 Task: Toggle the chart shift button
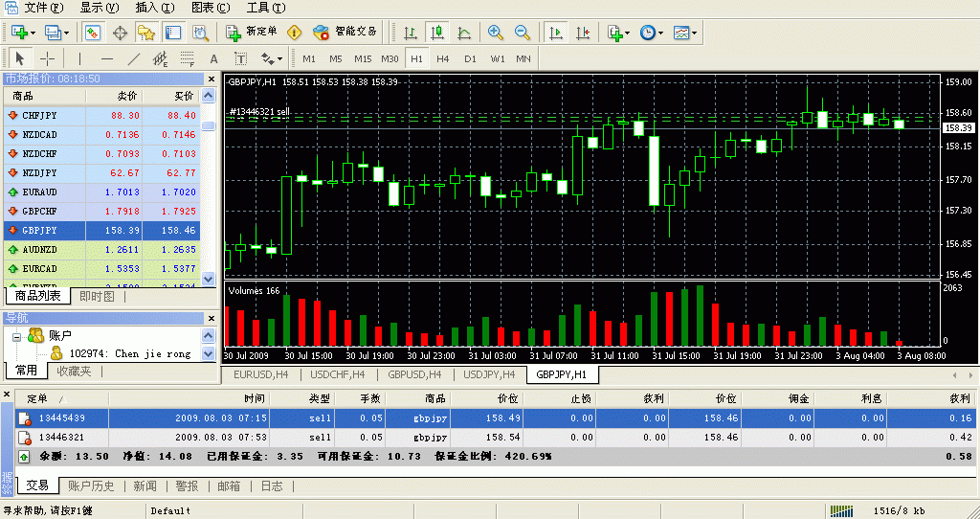[x=583, y=33]
